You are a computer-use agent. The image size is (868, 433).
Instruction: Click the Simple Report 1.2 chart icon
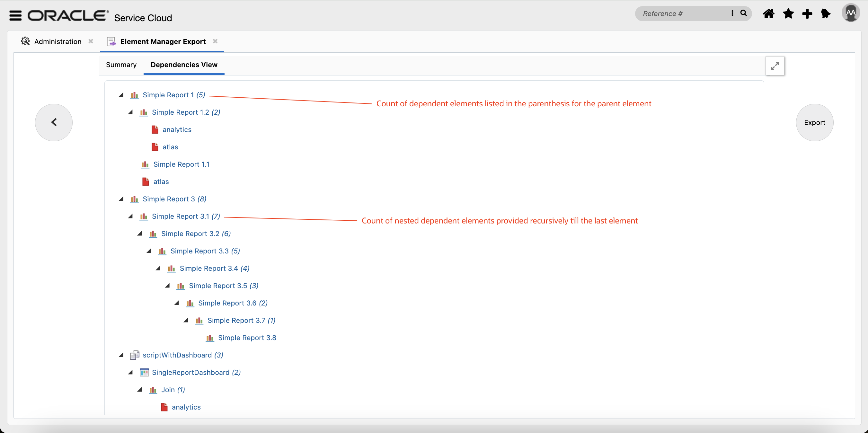(x=144, y=112)
